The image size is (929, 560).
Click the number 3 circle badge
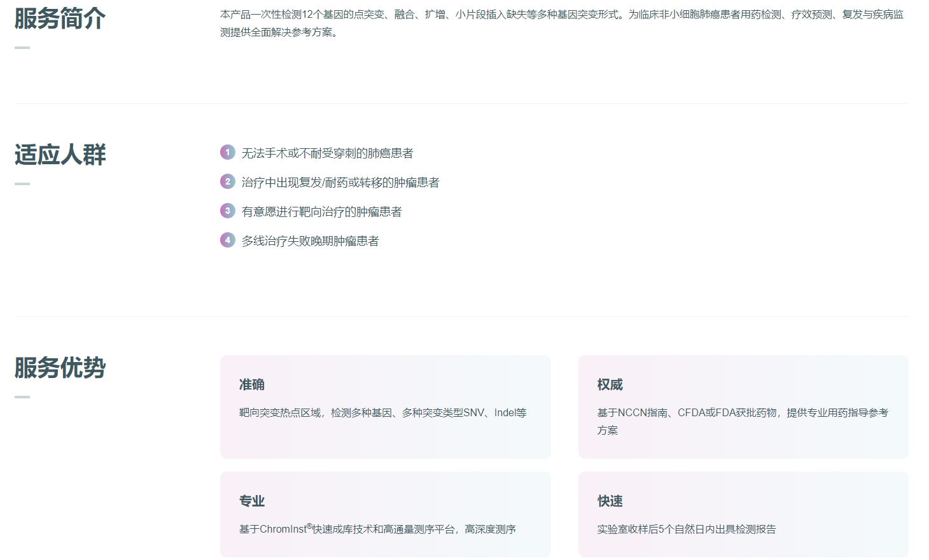coord(228,211)
